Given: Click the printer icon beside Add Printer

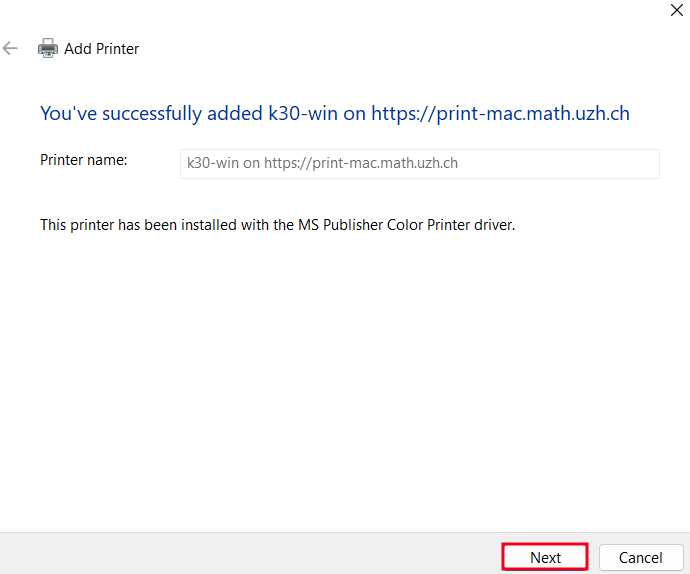Looking at the screenshot, I should click(x=48, y=48).
